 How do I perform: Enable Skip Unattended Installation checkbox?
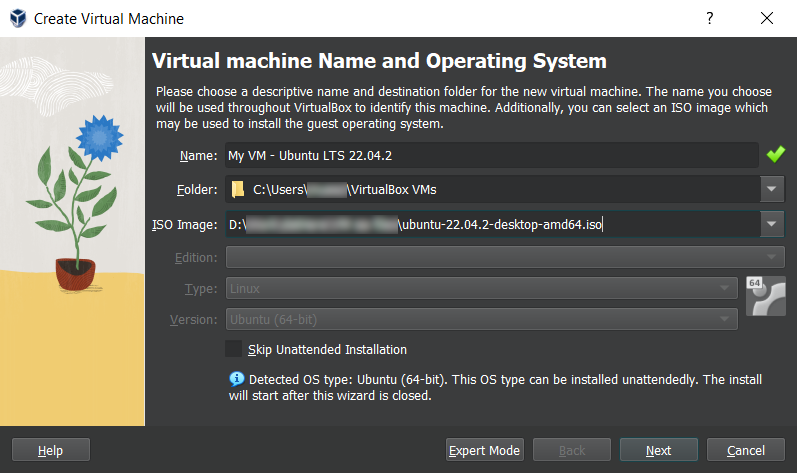coord(234,349)
